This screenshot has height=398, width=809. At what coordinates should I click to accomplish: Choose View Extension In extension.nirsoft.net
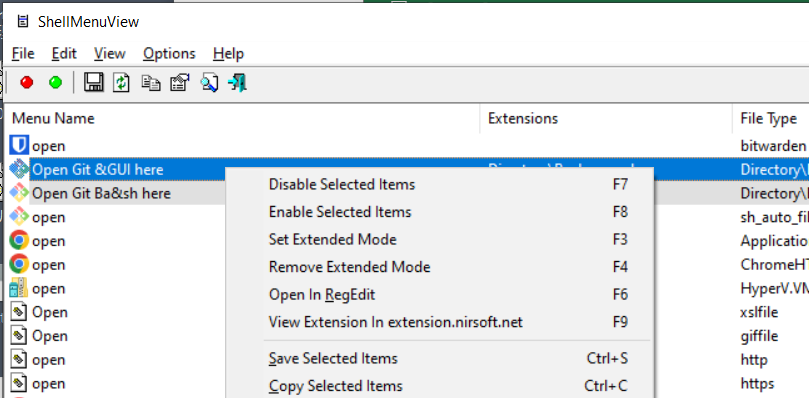tap(440, 322)
